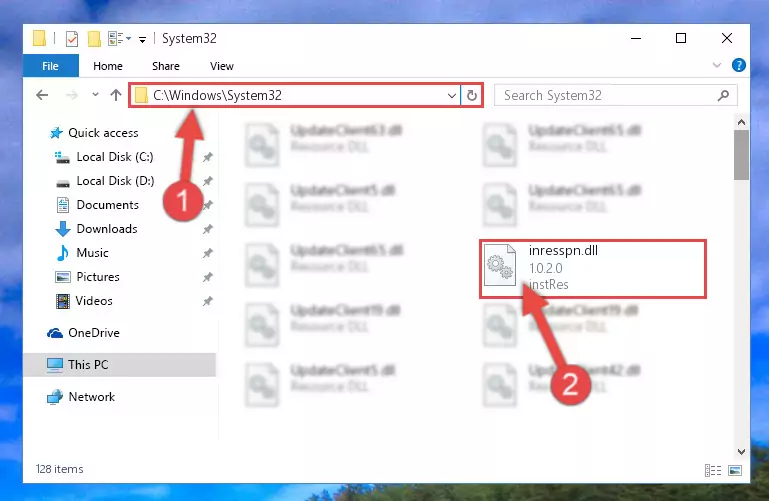Image resolution: width=769 pixels, height=501 pixels.
Task: Open Music in the sidebar
Action: pyautogui.click(x=92, y=253)
